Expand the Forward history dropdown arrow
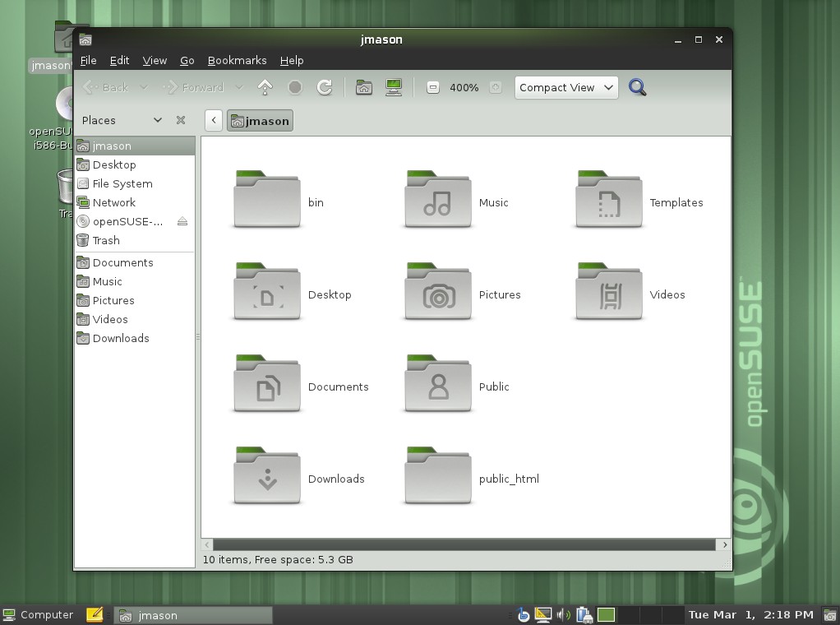 pos(239,87)
